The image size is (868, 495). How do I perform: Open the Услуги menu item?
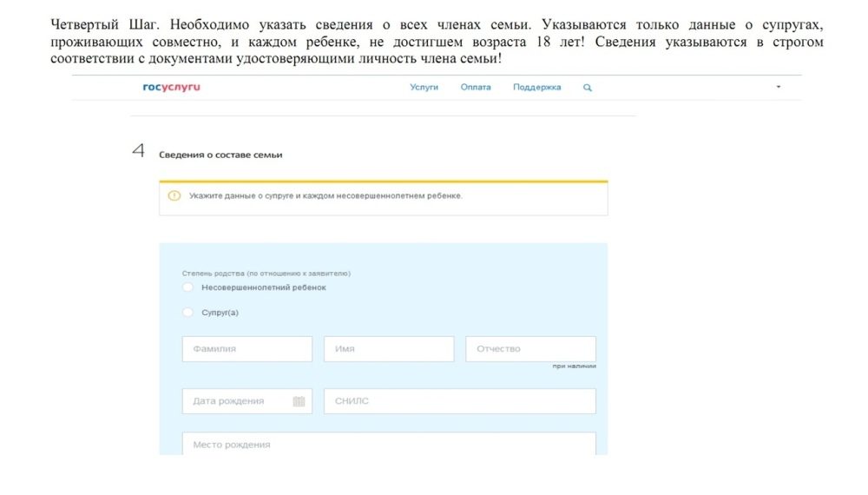(x=424, y=87)
